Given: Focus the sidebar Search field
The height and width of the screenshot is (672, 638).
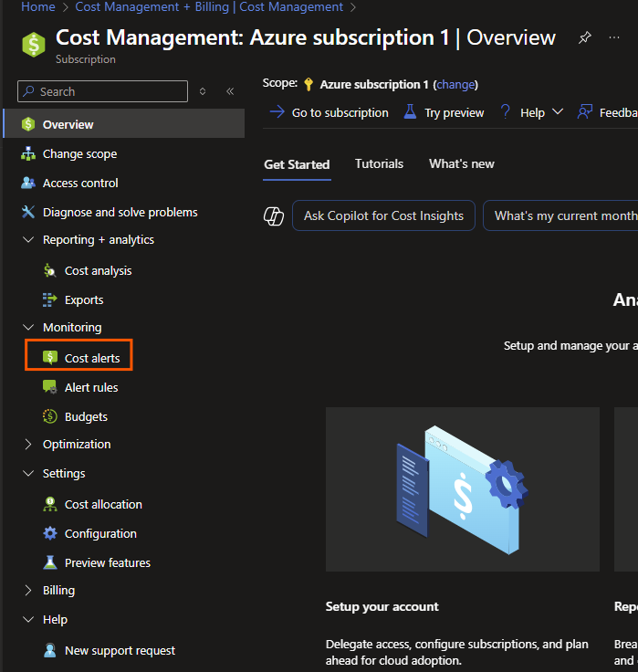Looking at the screenshot, I should 102,91.
